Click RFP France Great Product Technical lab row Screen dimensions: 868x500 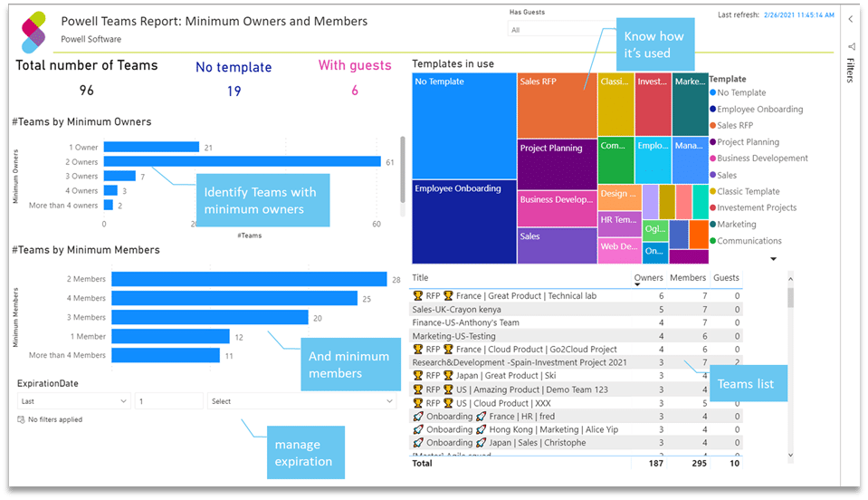click(x=576, y=296)
